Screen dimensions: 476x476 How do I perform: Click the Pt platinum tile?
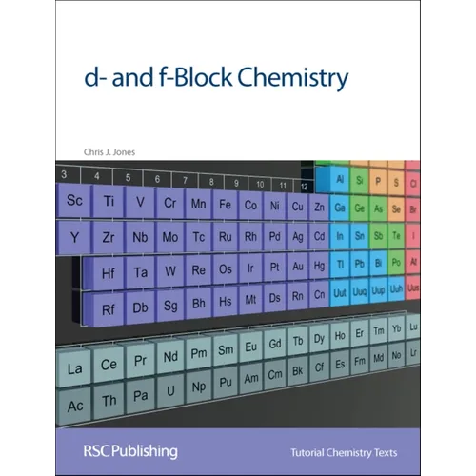(x=275, y=268)
